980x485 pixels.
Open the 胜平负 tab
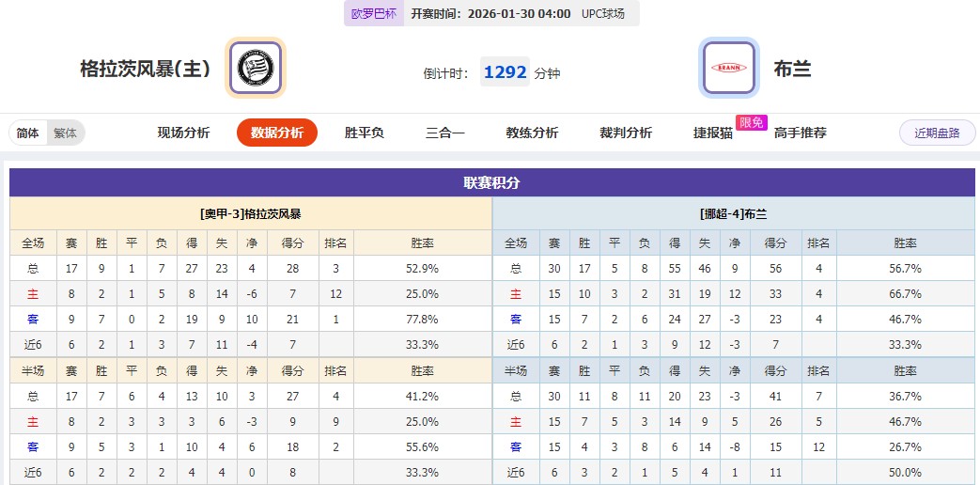(x=364, y=133)
